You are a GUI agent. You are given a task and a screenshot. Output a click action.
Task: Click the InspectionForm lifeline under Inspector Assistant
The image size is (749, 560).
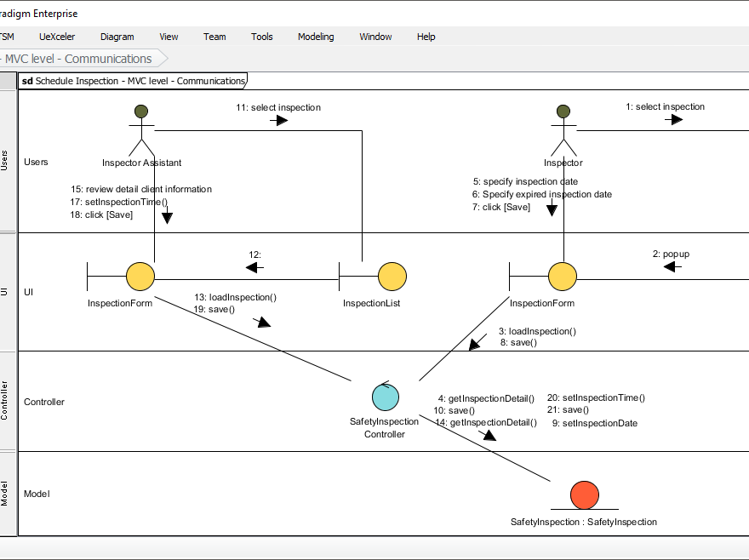(x=140, y=275)
